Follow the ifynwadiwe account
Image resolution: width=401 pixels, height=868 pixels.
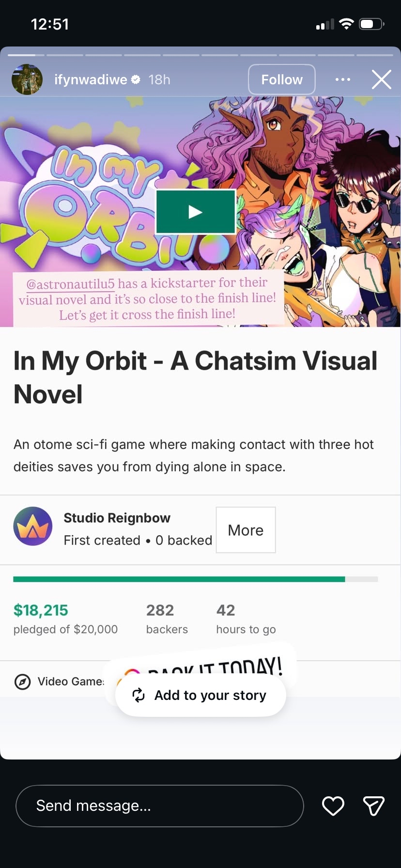click(x=282, y=79)
